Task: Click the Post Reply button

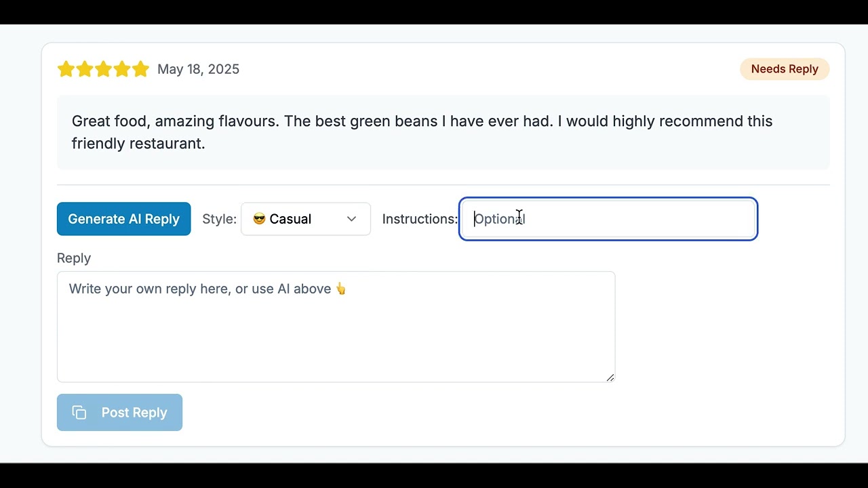Action: click(119, 413)
